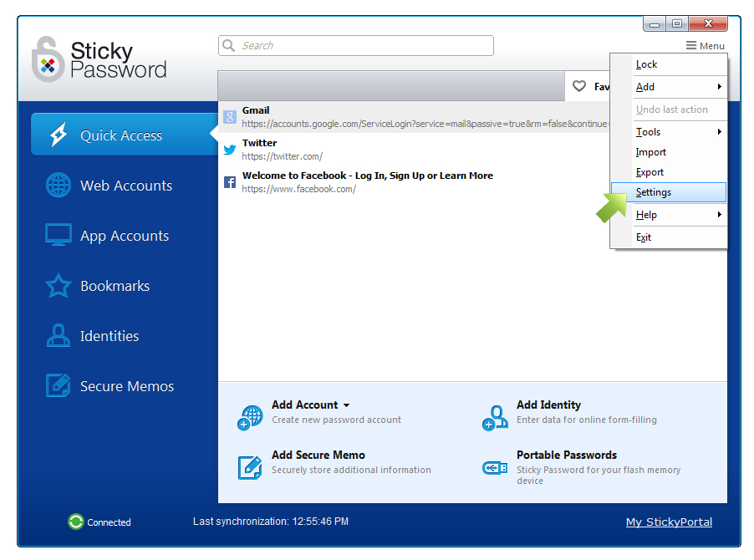Select the Twitter account title
The width and height of the screenshot is (754, 560).
[x=260, y=143]
